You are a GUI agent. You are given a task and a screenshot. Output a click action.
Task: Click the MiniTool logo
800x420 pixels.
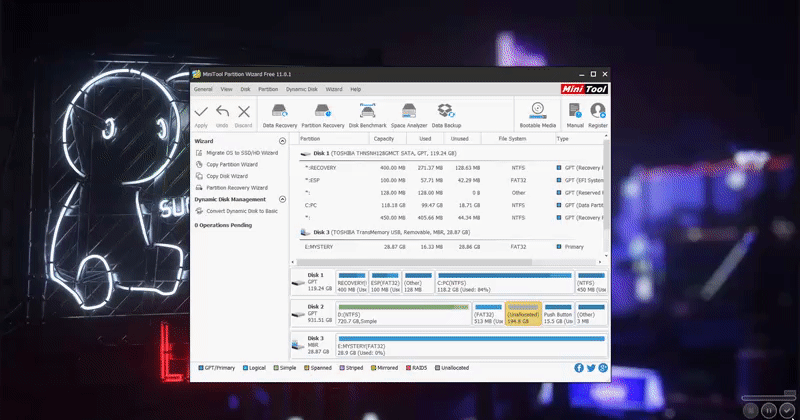[584, 89]
